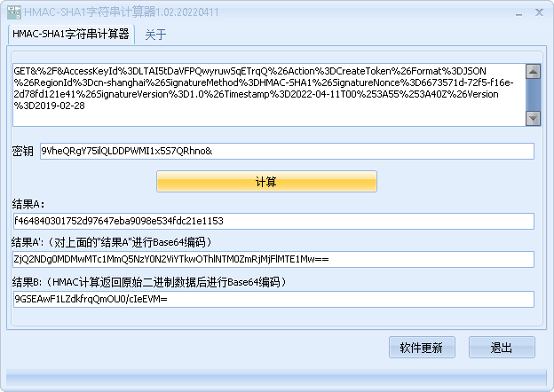Click inside the GET request string text area
This screenshot has height=392, width=554.
[x=269, y=95]
